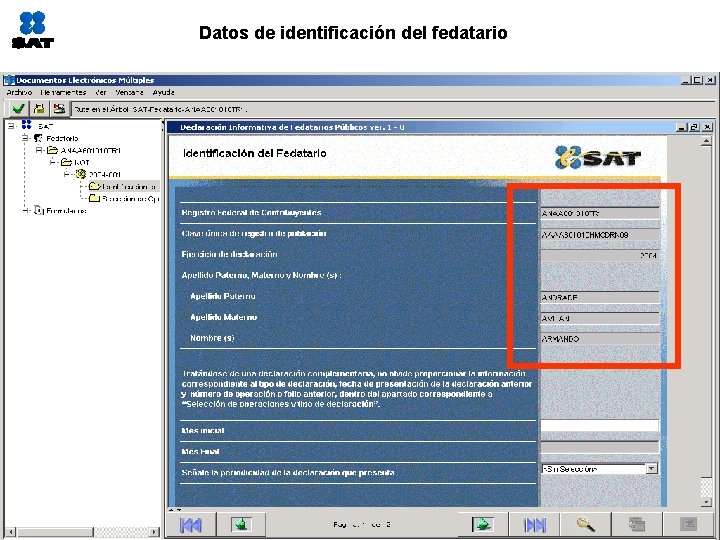Open the periodicidad 'Sin Selección' dropdown

click(652, 469)
